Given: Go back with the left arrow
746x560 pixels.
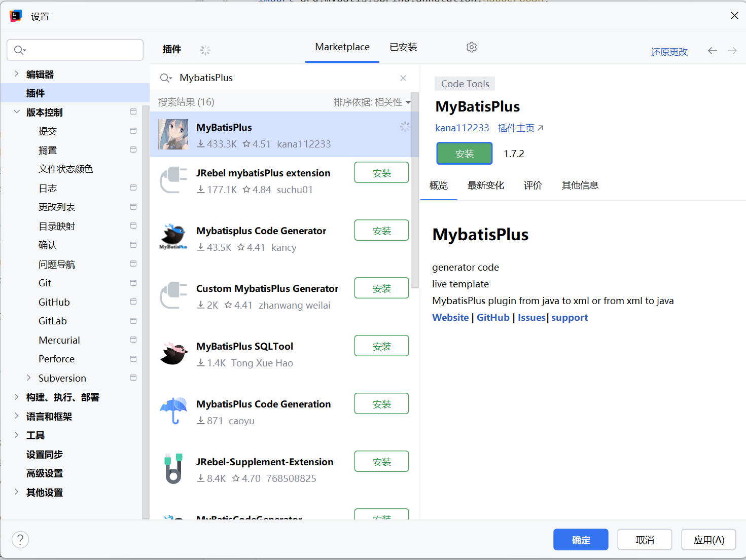Looking at the screenshot, I should [x=713, y=51].
